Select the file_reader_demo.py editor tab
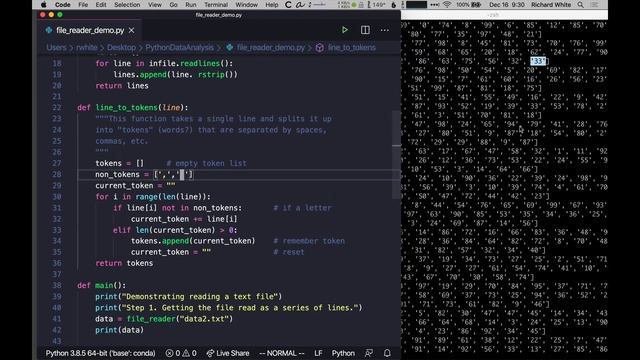 tap(90, 30)
